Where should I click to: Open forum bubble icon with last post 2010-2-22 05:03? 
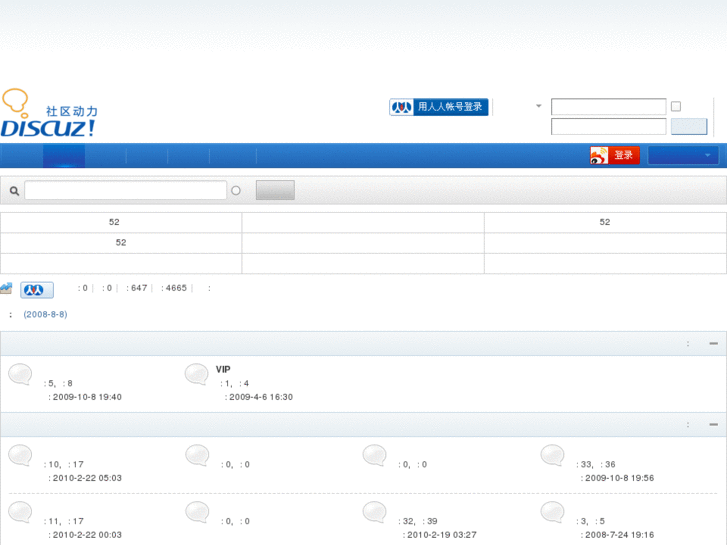pyautogui.click(x=20, y=455)
